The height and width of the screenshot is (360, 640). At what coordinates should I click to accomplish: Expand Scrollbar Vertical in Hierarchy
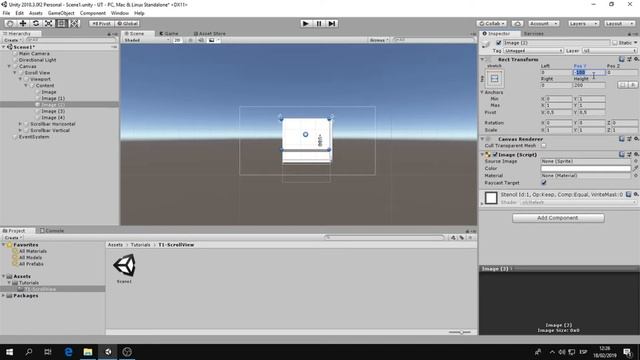pyautogui.click(x=20, y=131)
